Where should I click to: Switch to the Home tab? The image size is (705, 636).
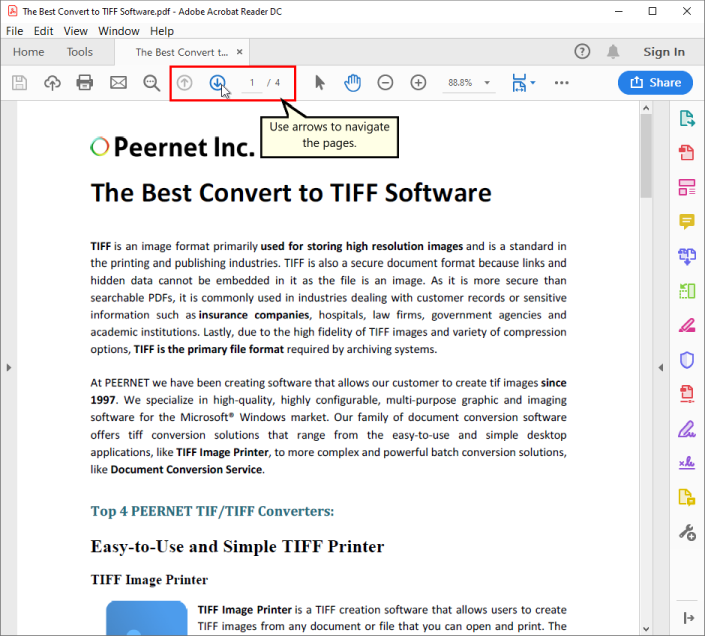click(x=28, y=52)
